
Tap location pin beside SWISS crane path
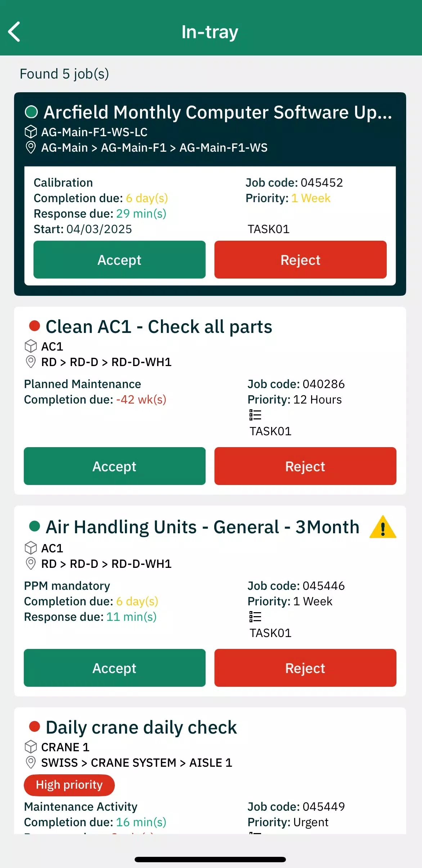(x=31, y=762)
